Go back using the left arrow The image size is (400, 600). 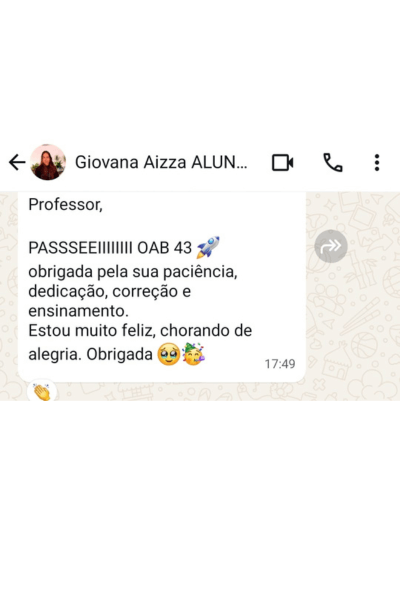pos(17,162)
